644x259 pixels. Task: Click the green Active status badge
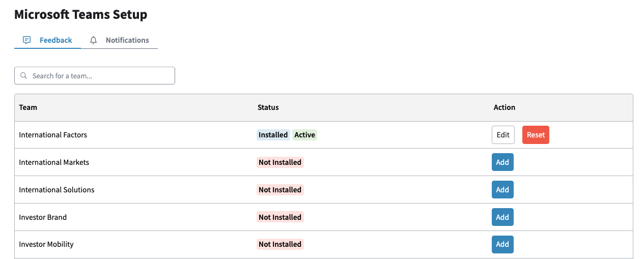pos(304,135)
